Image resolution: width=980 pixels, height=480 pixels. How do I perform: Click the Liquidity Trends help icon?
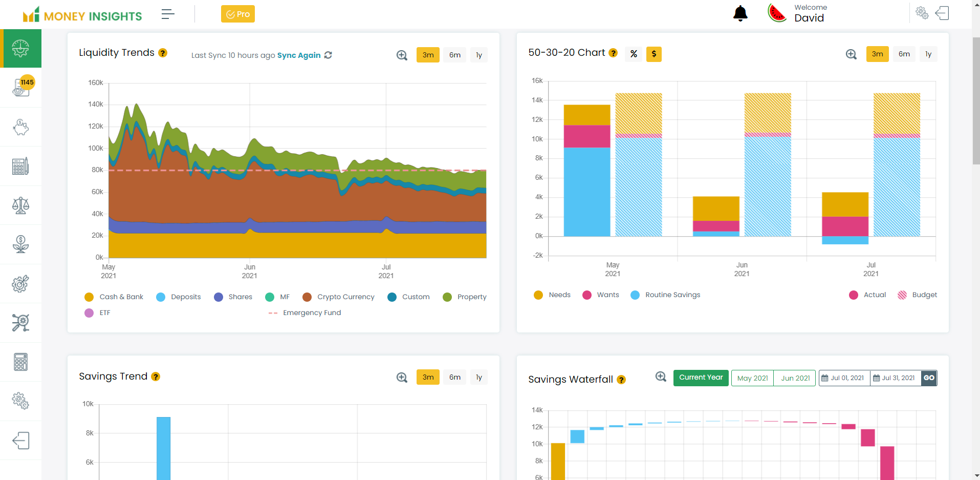coord(163,53)
